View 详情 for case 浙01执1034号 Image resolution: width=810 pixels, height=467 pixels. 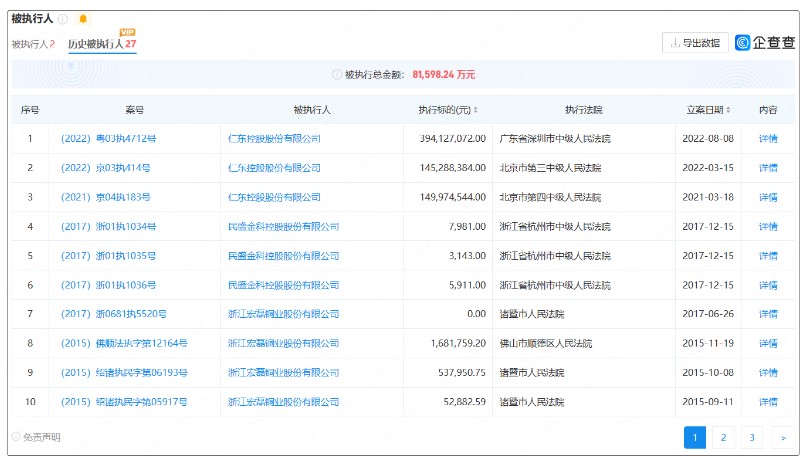768,226
